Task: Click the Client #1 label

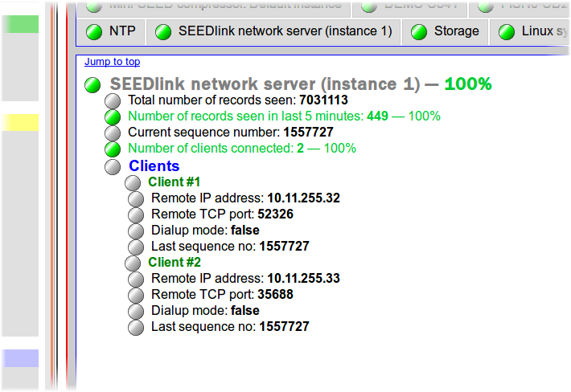Action: 174,182
